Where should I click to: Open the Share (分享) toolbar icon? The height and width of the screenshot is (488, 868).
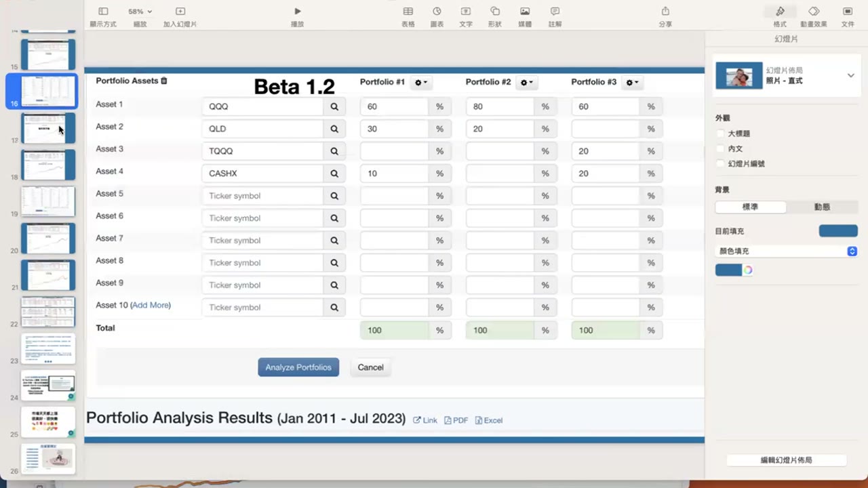(665, 16)
